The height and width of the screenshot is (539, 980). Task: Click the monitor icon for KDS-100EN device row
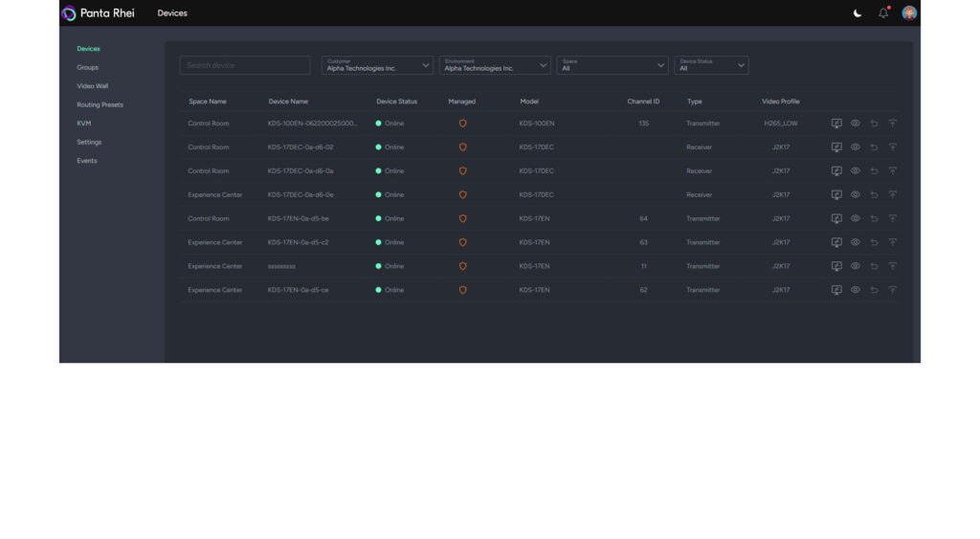836,124
